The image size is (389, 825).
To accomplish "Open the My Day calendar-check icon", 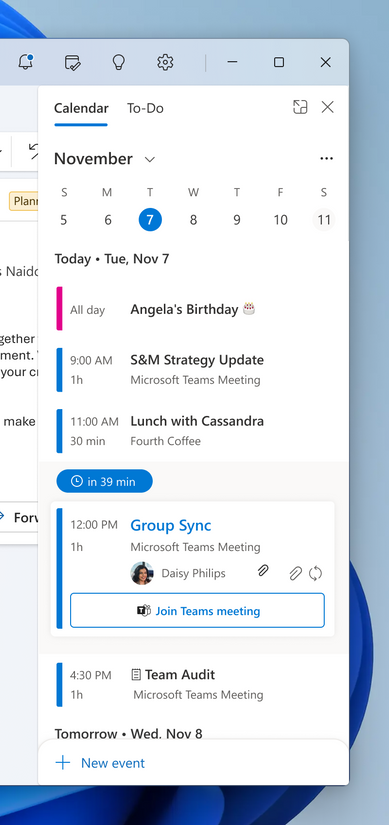I will click(x=72, y=63).
